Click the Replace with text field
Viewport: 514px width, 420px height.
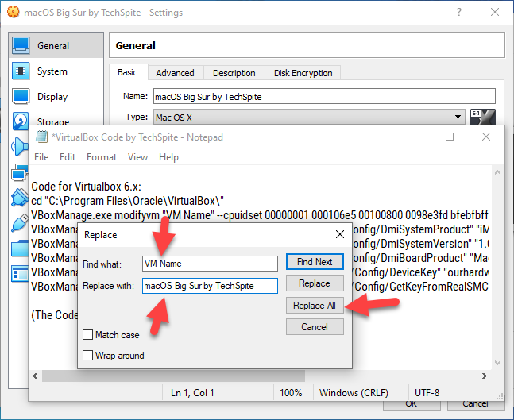(x=210, y=286)
